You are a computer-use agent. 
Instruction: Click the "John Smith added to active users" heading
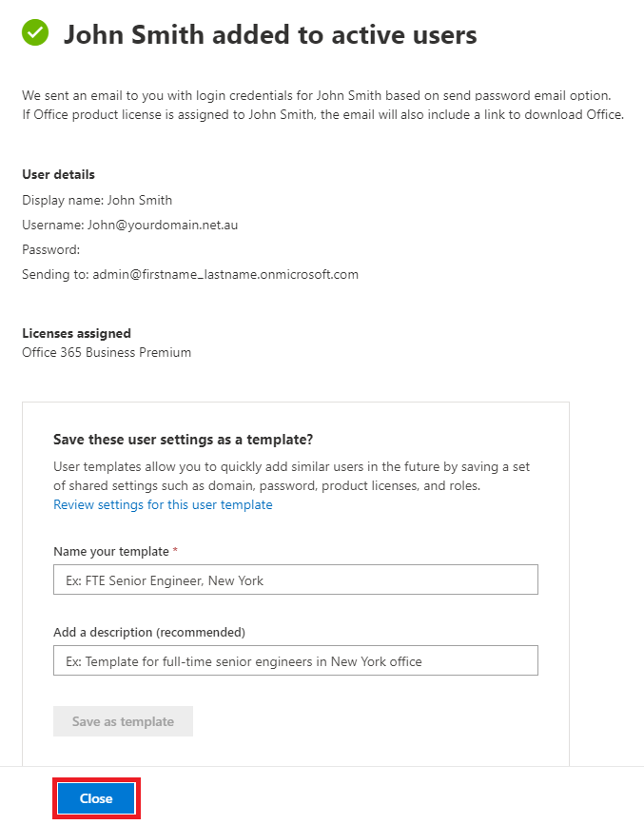point(270,34)
